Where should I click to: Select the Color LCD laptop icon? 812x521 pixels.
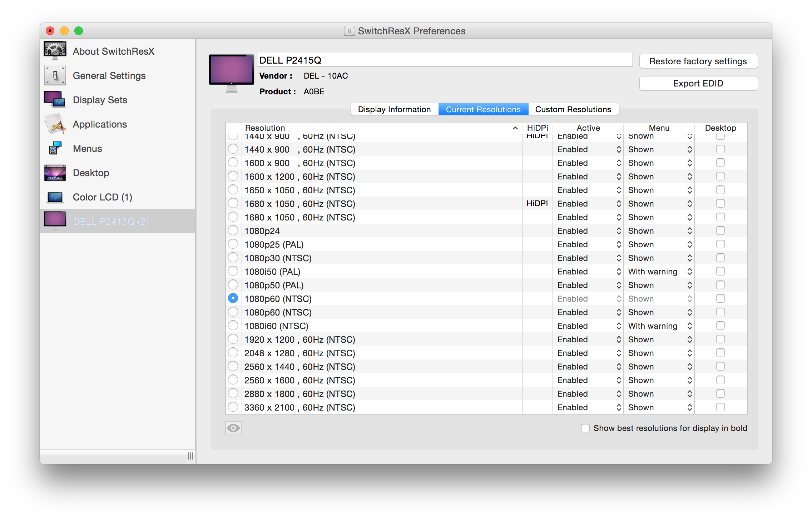[x=55, y=197]
